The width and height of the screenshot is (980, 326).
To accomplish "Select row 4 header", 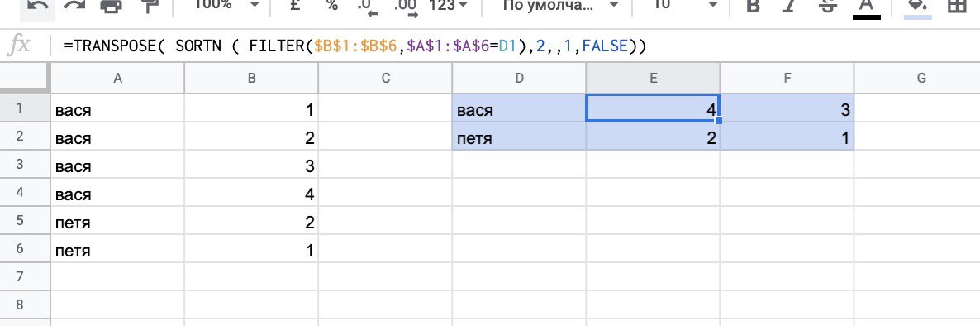I will click(25, 192).
